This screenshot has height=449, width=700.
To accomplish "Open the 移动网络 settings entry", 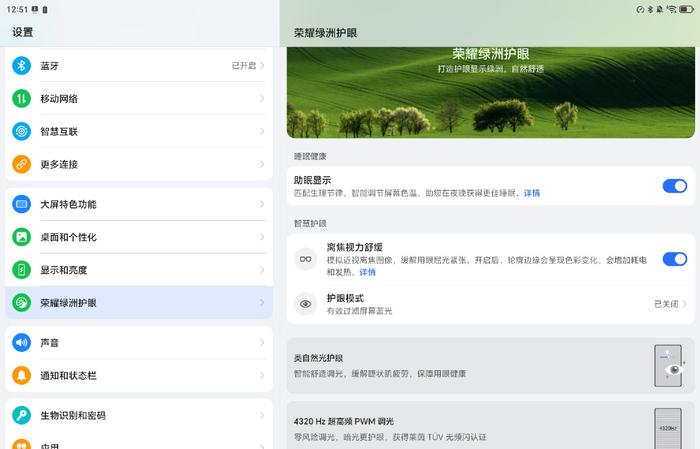I will [x=139, y=99].
